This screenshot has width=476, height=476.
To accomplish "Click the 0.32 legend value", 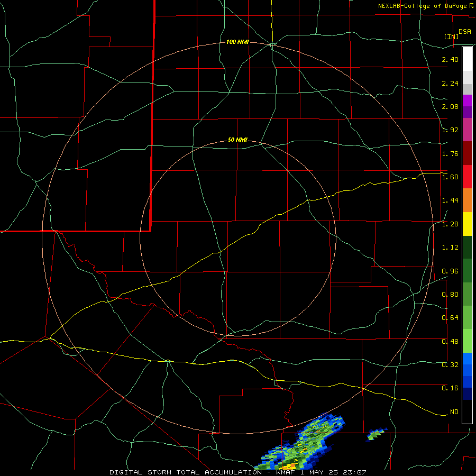I will click(450, 364).
